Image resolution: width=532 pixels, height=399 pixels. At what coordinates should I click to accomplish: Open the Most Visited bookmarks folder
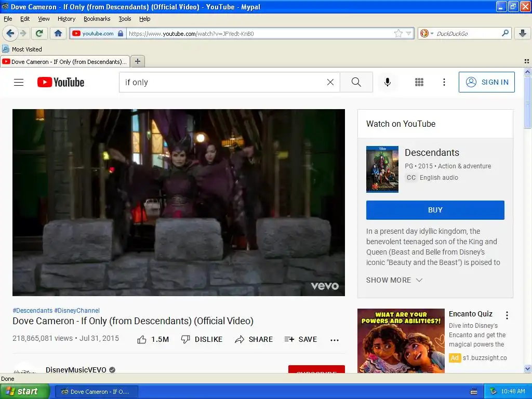(x=22, y=49)
